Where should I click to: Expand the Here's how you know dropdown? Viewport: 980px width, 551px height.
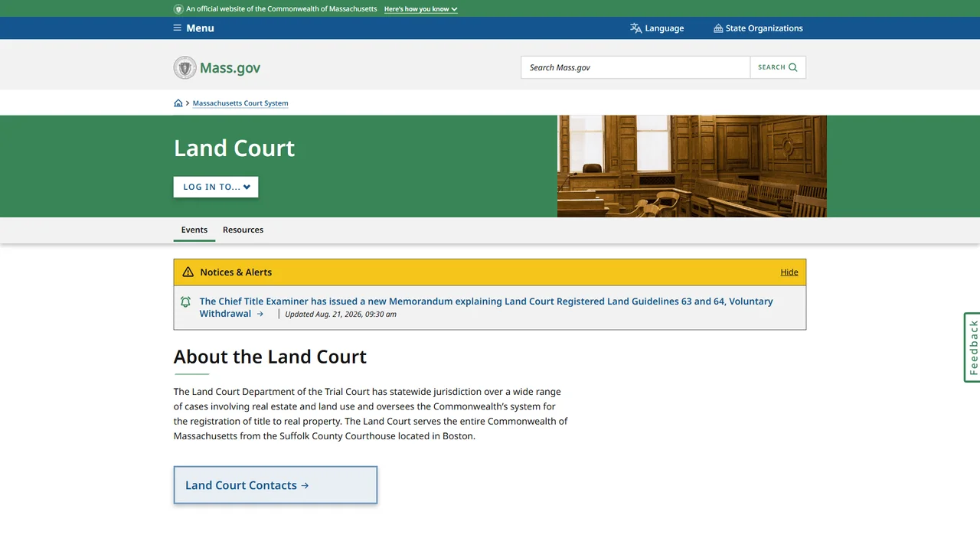(421, 9)
